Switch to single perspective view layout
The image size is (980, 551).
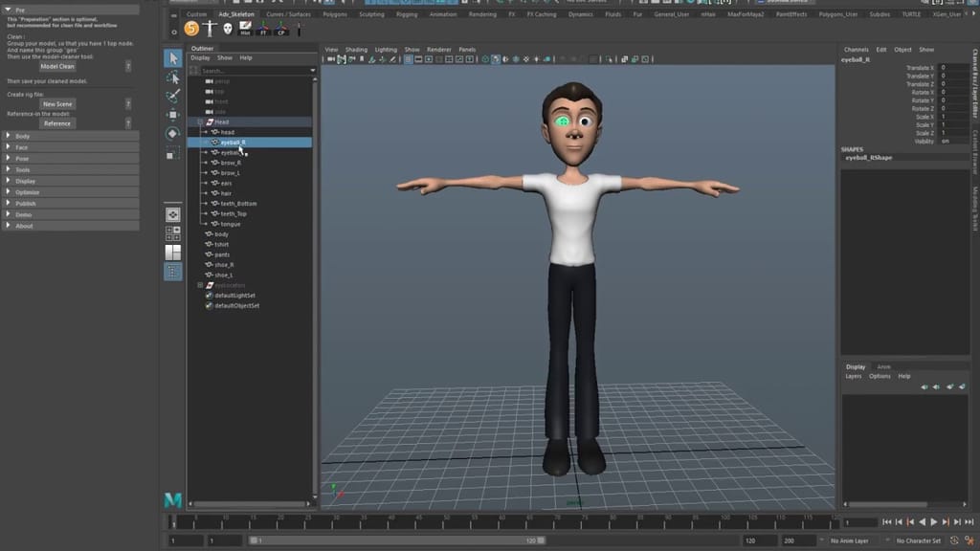[x=173, y=215]
